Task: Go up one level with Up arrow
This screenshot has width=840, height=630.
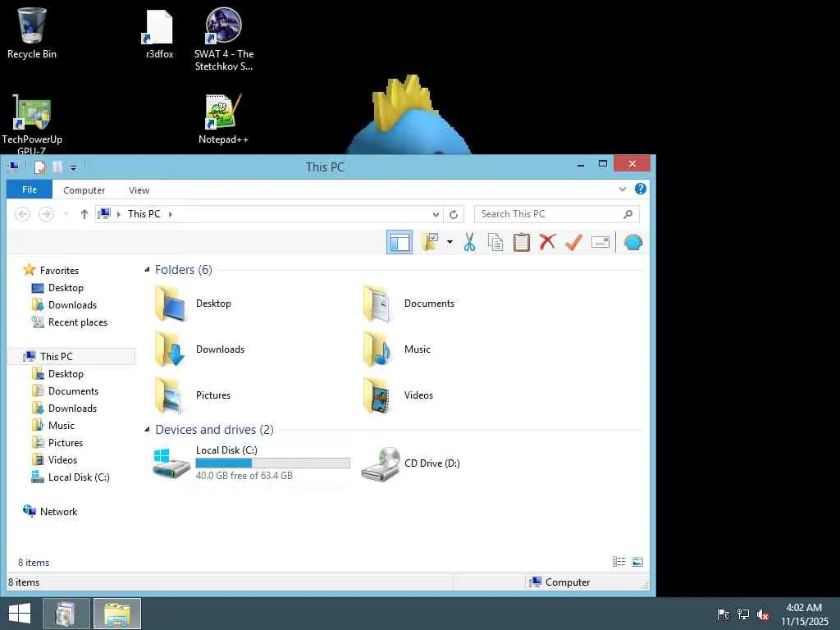Action: pos(84,214)
